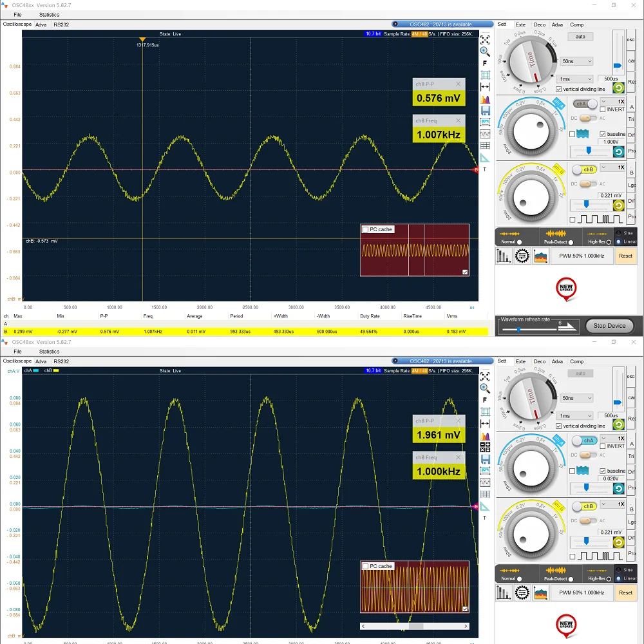
Task: Open the 50ns dropdown in bottom window
Action: tap(576, 398)
